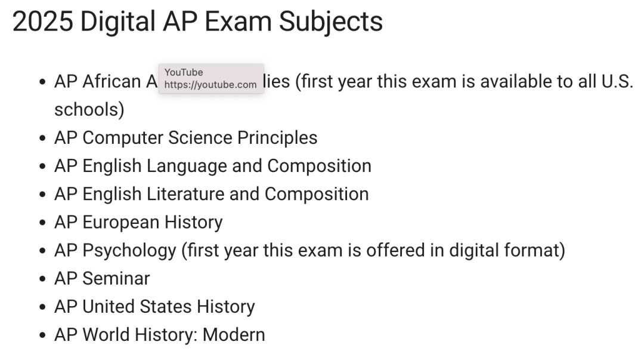The image size is (644, 351).
Task: Click 'offered in digital format' text
Action: (x=463, y=250)
